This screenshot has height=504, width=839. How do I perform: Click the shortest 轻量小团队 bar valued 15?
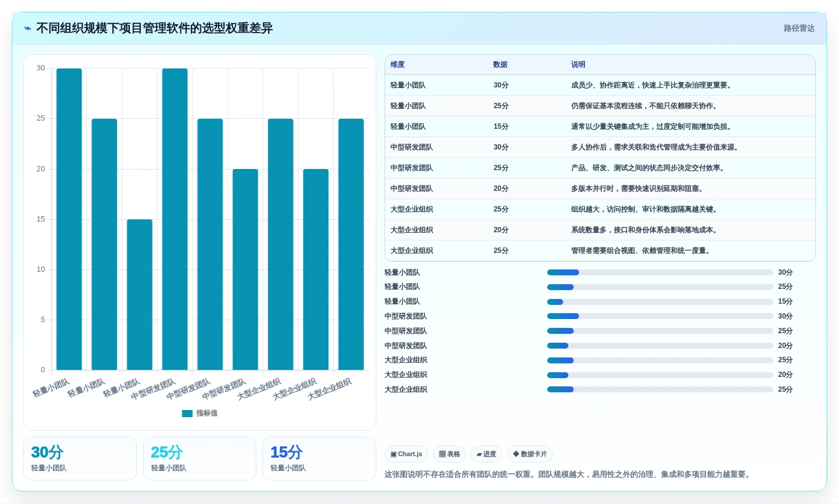(139, 295)
